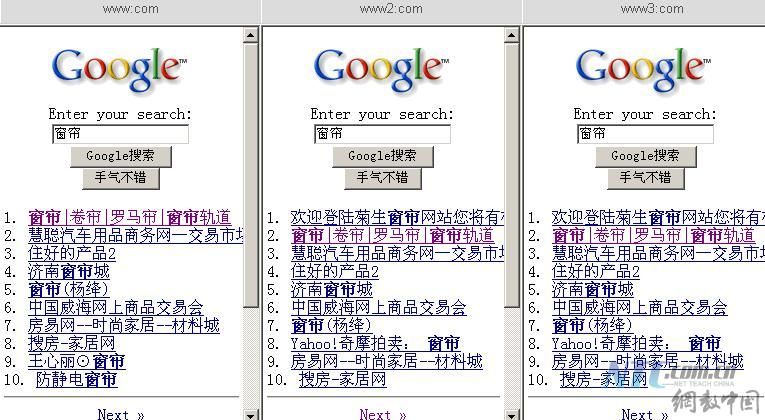This screenshot has height=420, width=765.
Task: Click 手气不错 button in www.com pane
Action: [x=121, y=178]
